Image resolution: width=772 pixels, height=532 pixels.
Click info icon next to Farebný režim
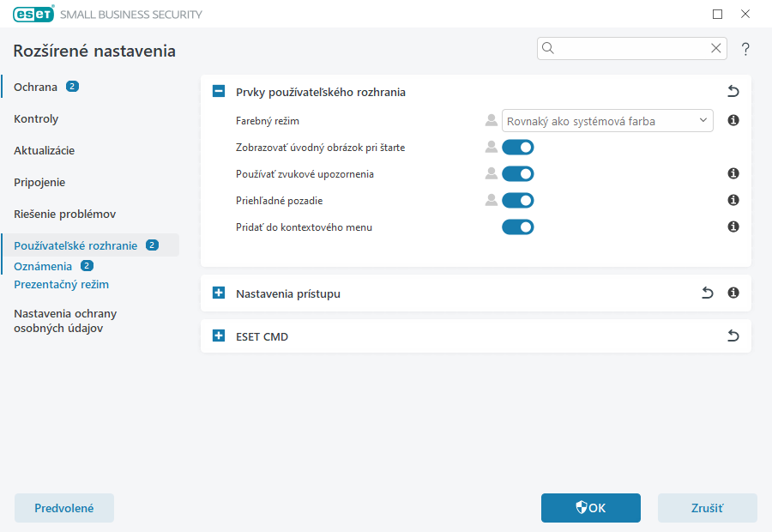pyautogui.click(x=733, y=121)
